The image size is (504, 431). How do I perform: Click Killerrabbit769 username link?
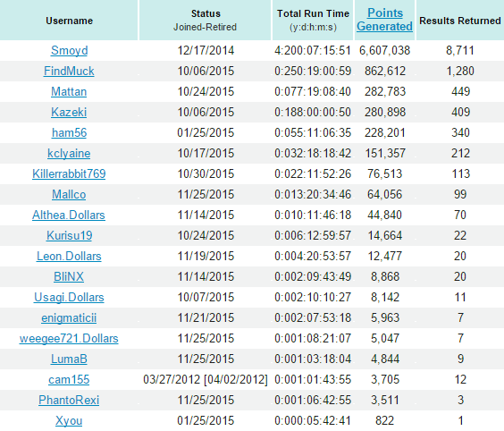(x=69, y=174)
